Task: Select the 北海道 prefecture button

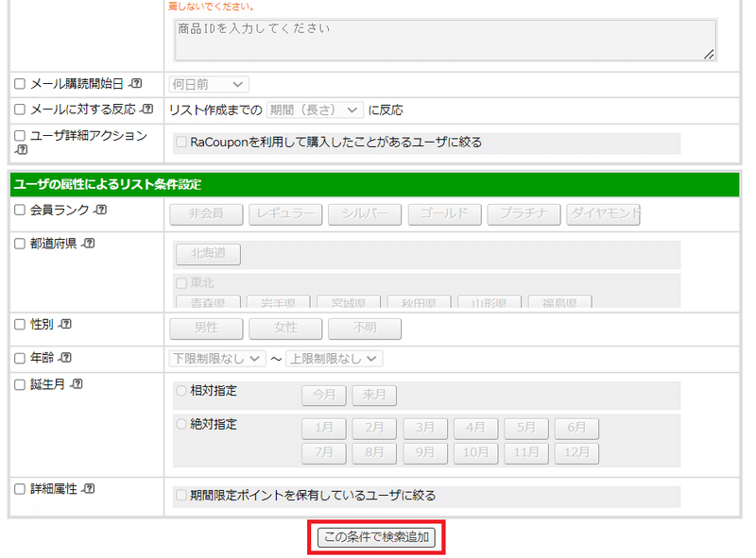Action: (x=206, y=254)
